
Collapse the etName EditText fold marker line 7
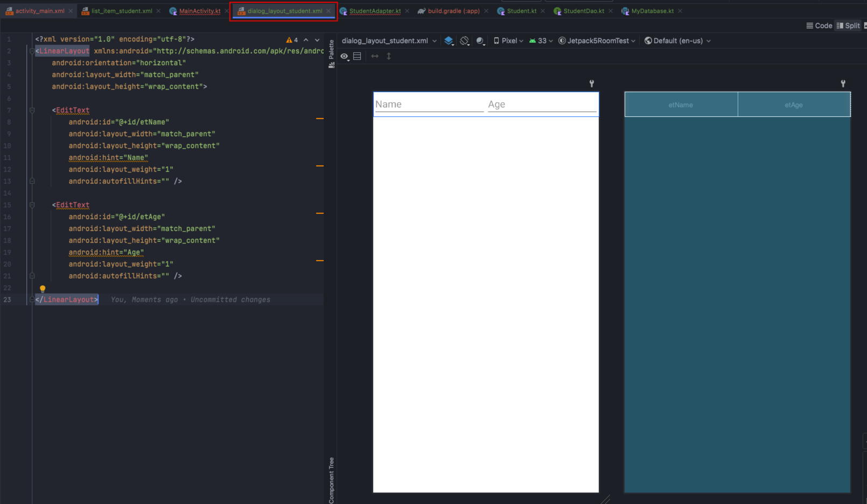pyautogui.click(x=32, y=110)
